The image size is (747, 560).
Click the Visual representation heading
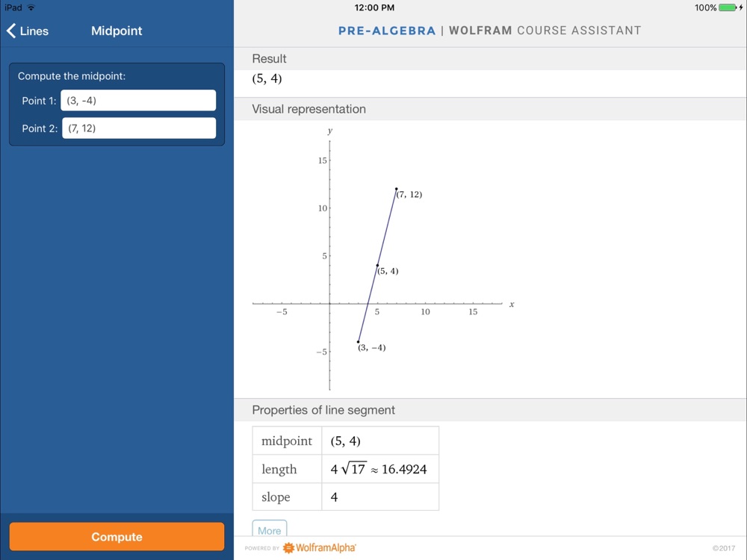pos(309,109)
